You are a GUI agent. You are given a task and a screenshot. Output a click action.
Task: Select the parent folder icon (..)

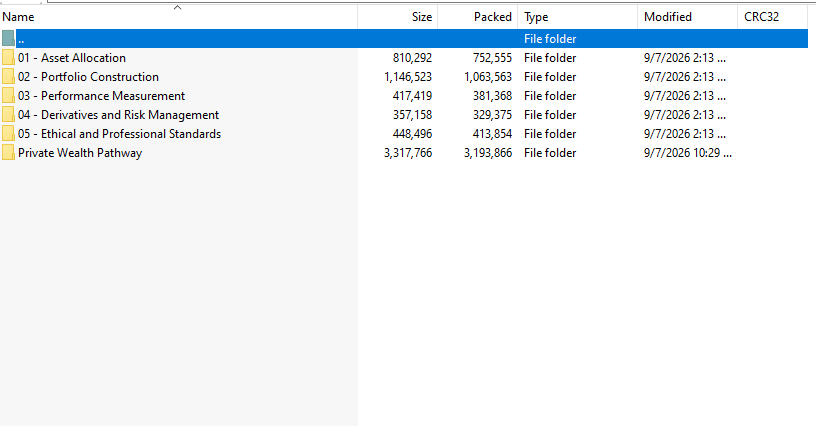click(x=8, y=38)
